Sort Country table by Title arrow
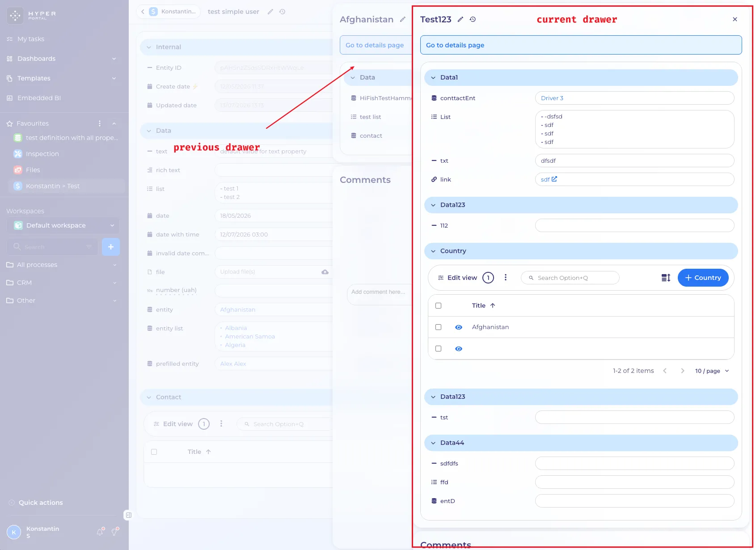The width and height of the screenshot is (756, 550). point(493,305)
